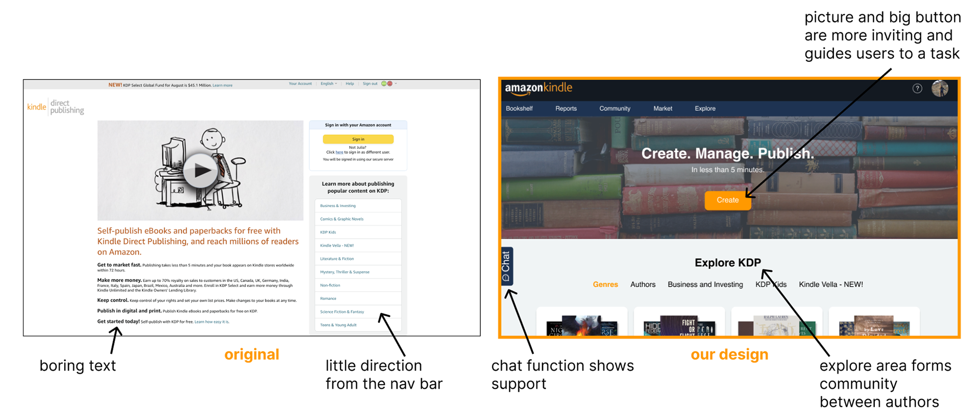Open the Community nav tab

pos(615,109)
